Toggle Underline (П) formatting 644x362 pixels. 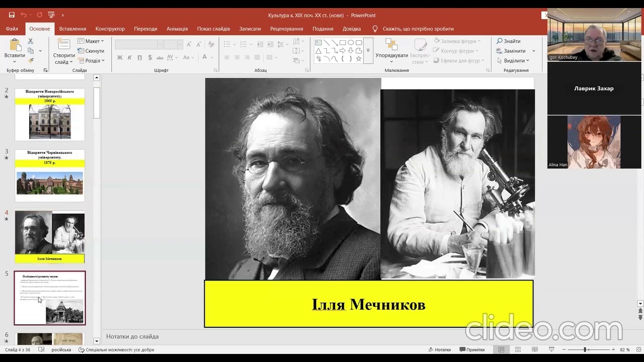click(x=140, y=58)
